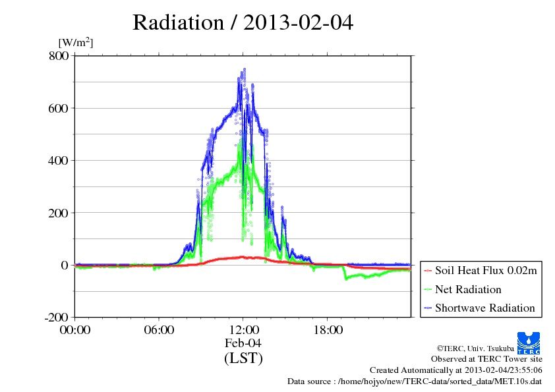Click the chart title 'Radiation / 2013-02-04'

coord(243,22)
